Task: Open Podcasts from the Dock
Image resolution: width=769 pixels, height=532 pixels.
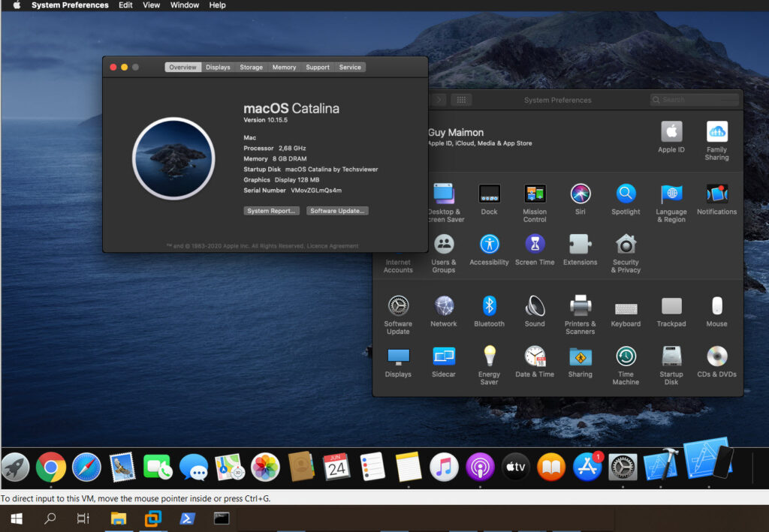Action: [x=480, y=467]
